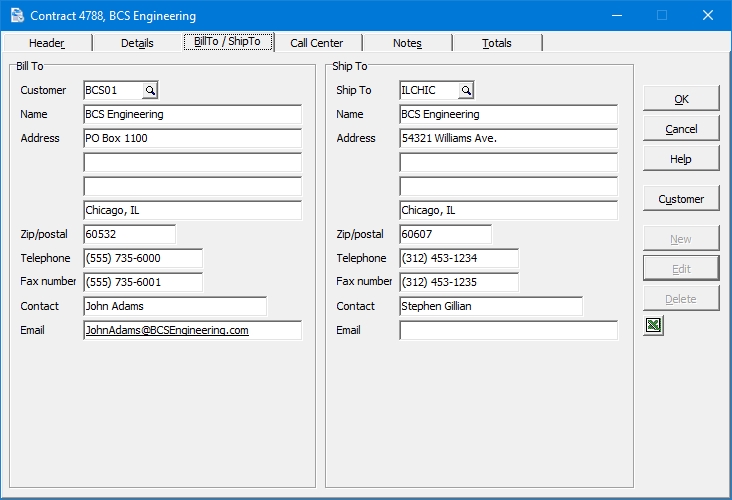The height and width of the screenshot is (500, 732).
Task: Click the Ship To city field Chicago, IL
Action: coord(509,210)
